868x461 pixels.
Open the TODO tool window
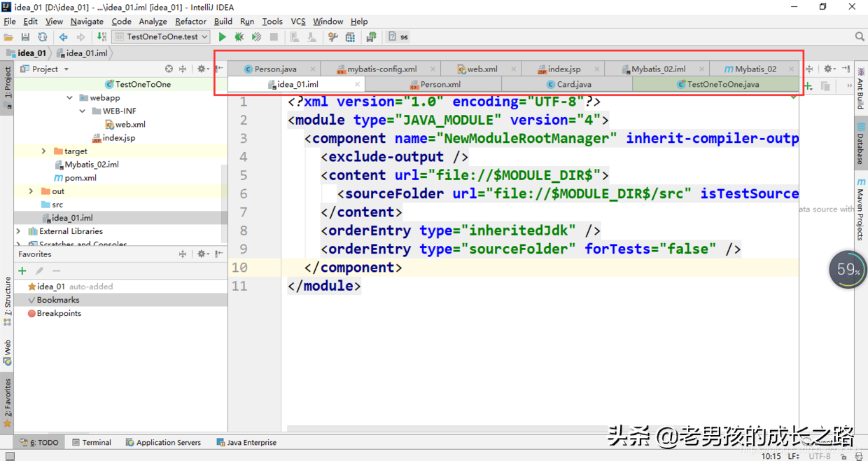(x=43, y=442)
